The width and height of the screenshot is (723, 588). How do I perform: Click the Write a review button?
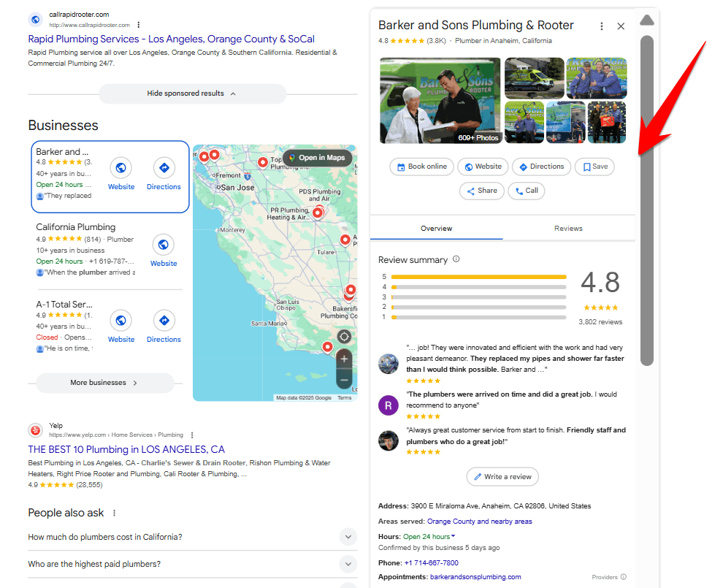(502, 476)
